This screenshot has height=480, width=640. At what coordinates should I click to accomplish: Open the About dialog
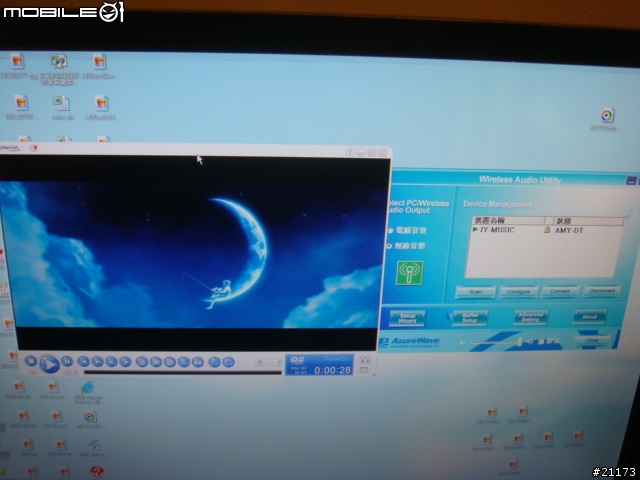pos(589,316)
